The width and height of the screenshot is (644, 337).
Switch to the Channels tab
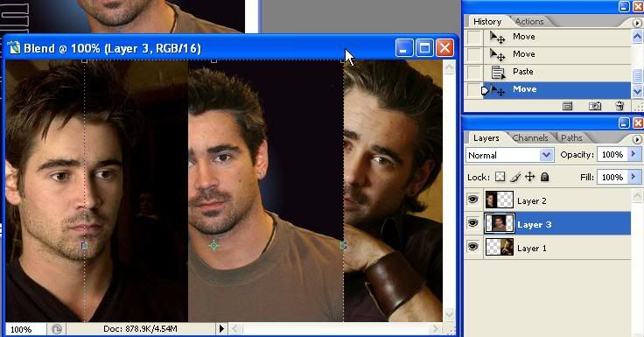point(530,137)
